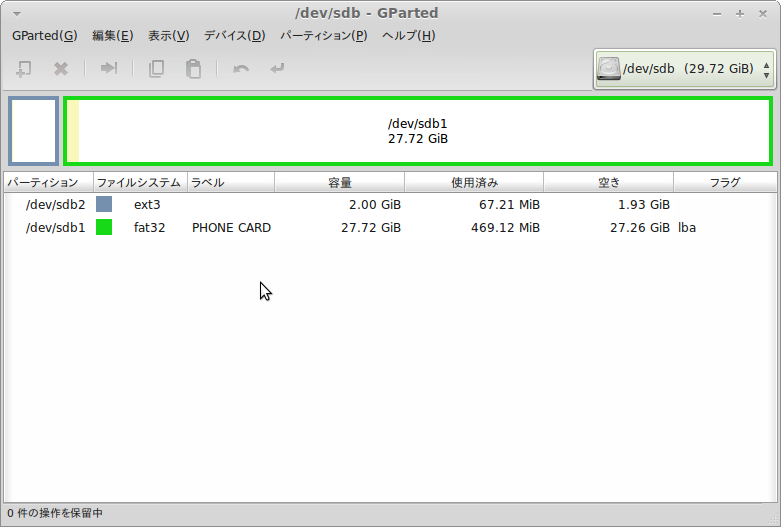Sort by 容量 column header

click(339, 182)
